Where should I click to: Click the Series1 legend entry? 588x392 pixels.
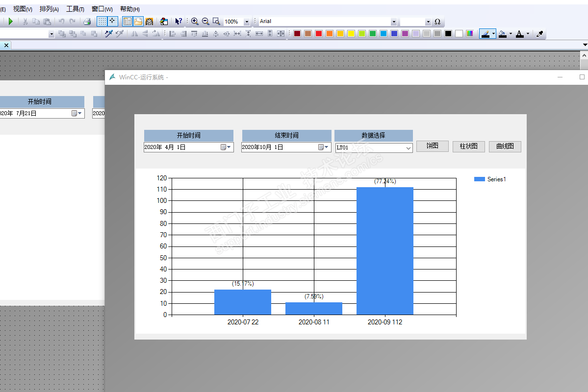[x=490, y=179]
